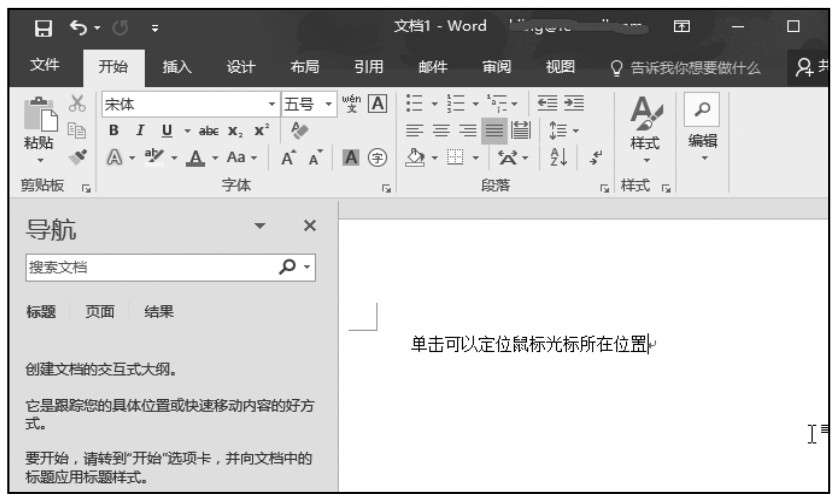Screen dimensions: 840x500
Task: Select the Format Painter brush
Action: tap(78, 157)
